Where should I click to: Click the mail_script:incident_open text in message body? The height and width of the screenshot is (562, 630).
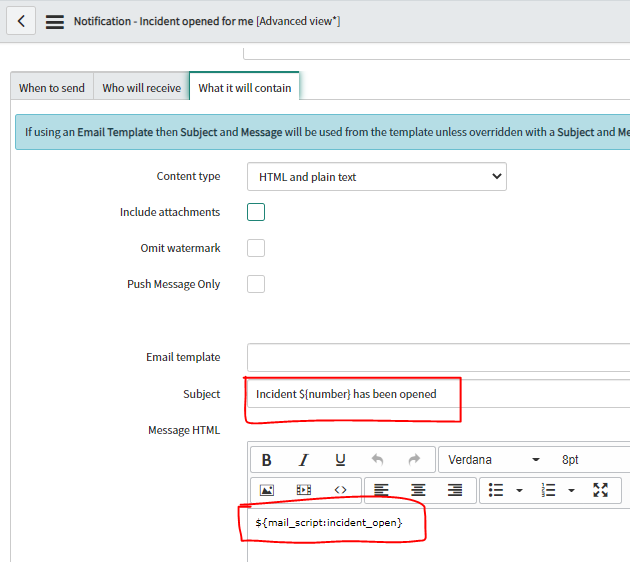329,523
